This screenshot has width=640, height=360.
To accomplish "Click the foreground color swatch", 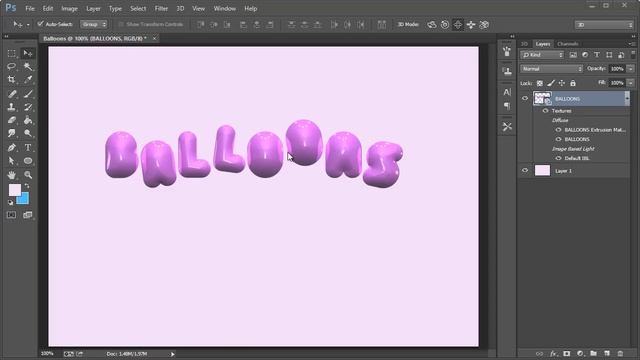I will coord(15,190).
